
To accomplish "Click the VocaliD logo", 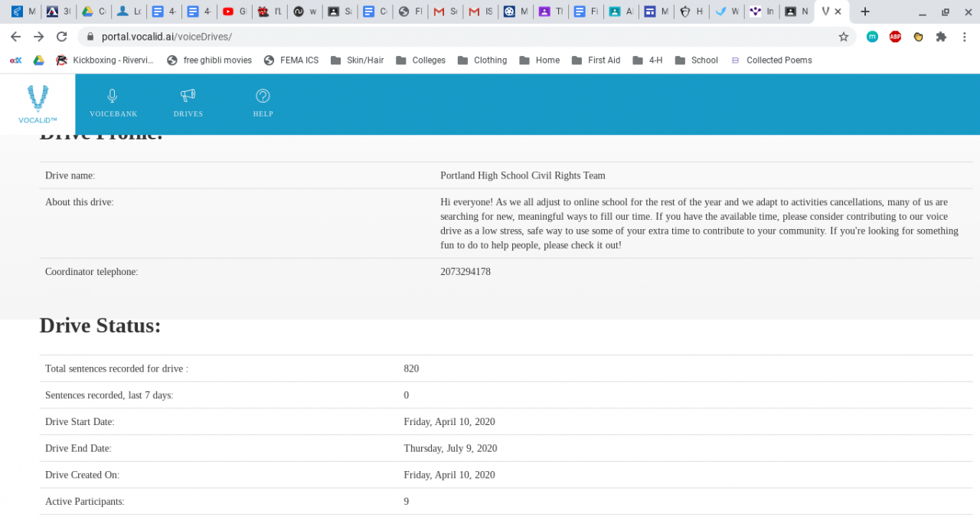I will [x=38, y=104].
